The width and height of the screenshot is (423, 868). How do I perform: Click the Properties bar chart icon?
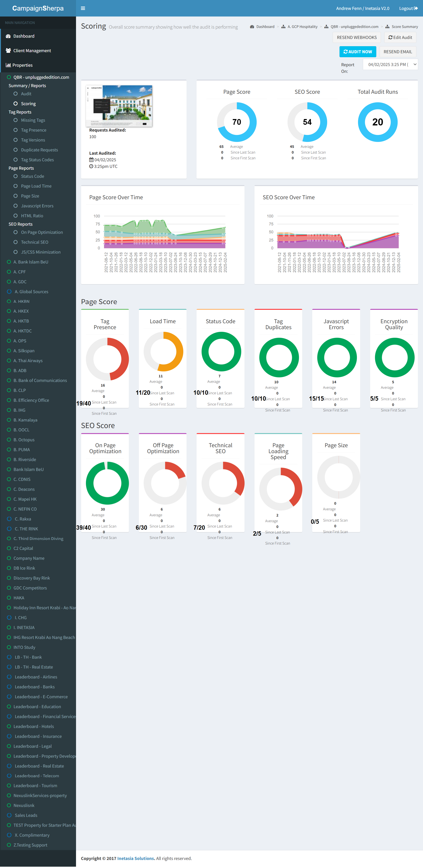click(8, 65)
